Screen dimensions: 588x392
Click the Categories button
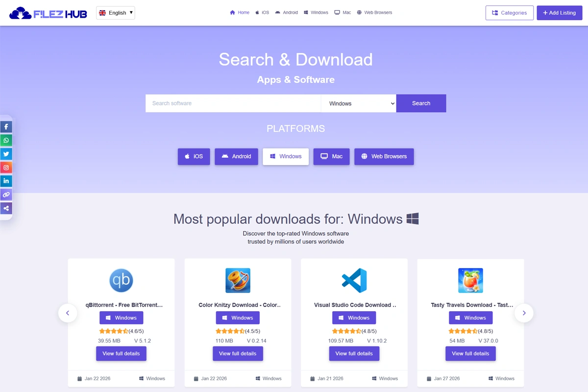coord(510,13)
